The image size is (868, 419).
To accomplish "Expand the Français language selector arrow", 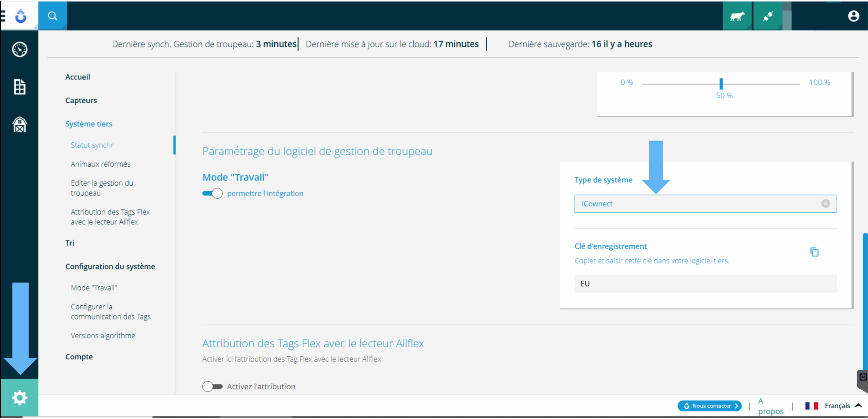I will coord(858,406).
